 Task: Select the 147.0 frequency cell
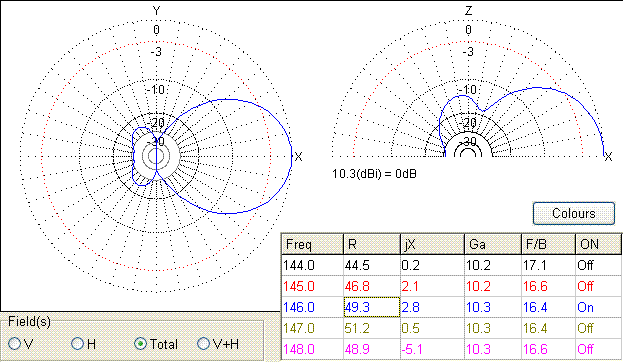coord(312,328)
